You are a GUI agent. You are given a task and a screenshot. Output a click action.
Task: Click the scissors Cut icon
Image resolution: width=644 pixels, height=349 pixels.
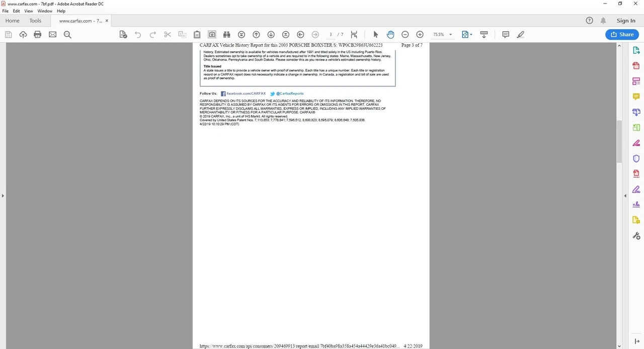coord(168,34)
